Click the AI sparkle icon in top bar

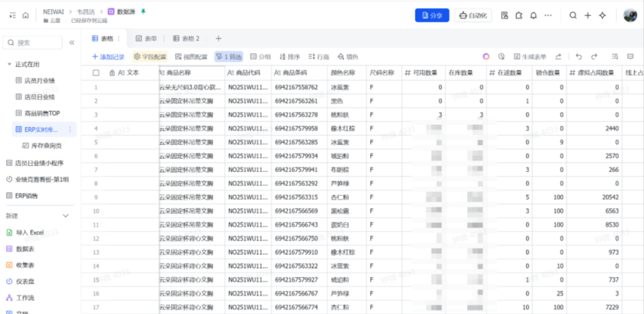coord(602,16)
